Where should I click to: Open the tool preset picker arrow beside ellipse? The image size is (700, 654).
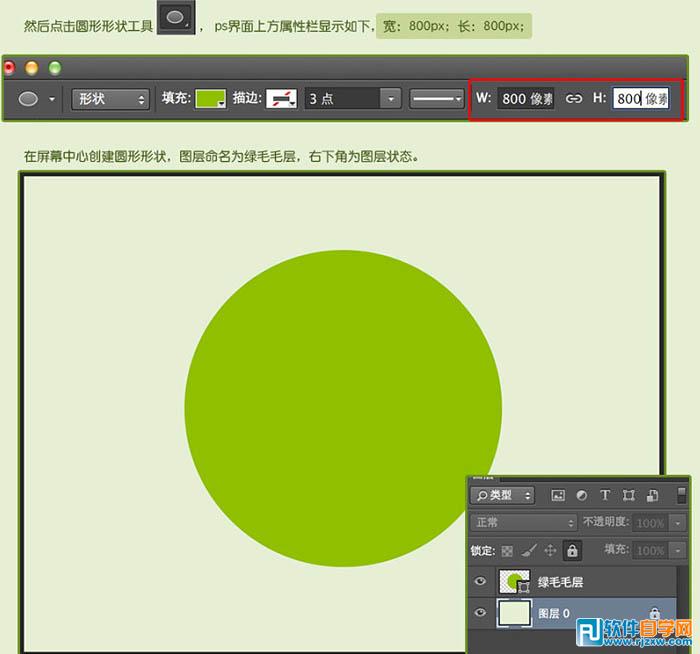[52, 99]
